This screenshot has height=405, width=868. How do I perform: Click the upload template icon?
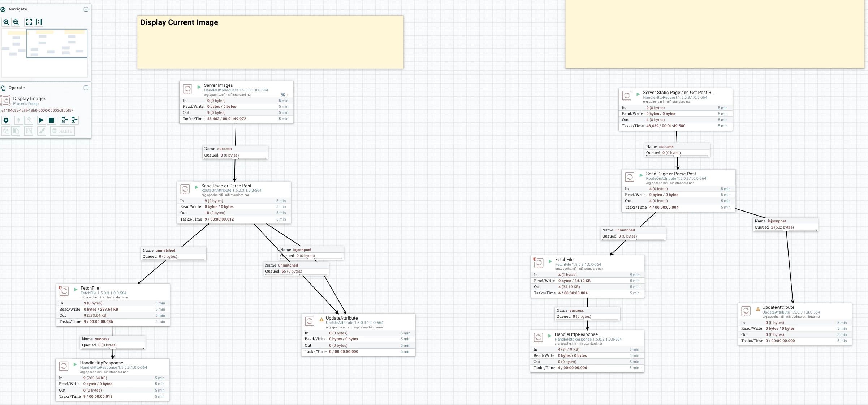[x=74, y=120]
